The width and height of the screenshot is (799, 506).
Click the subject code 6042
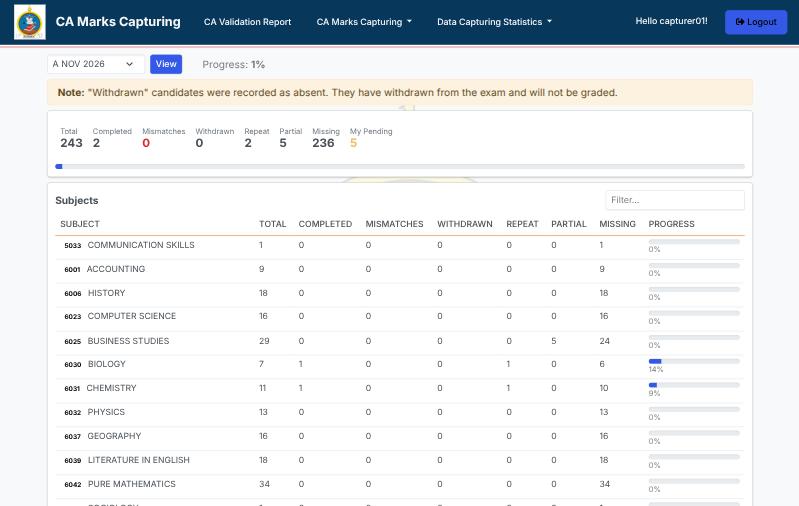[72, 485]
